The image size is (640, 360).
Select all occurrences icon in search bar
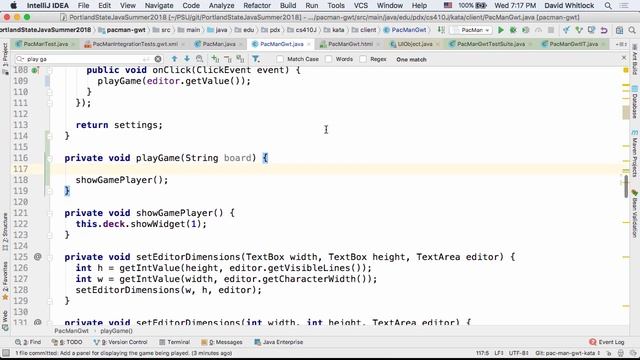(x=240, y=59)
